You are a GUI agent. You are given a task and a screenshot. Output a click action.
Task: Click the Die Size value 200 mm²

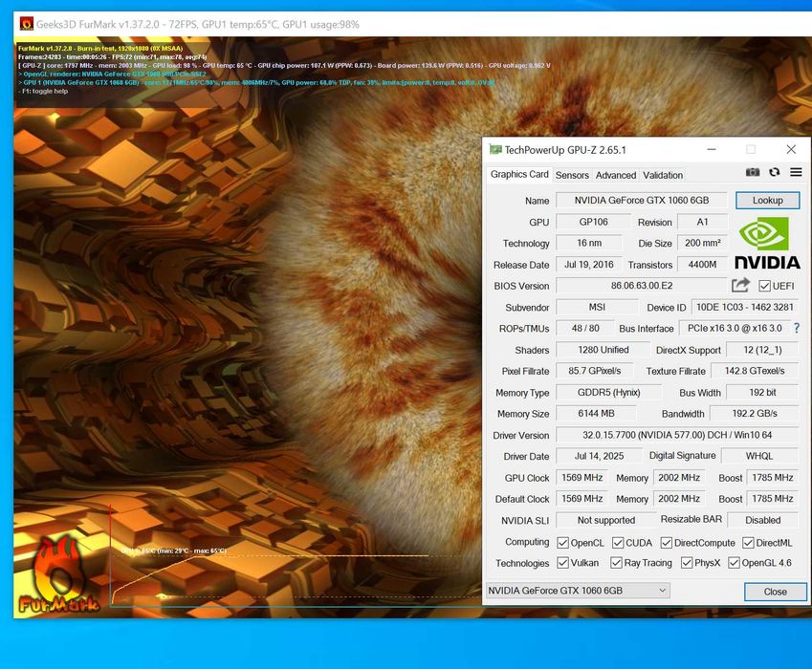tap(702, 243)
